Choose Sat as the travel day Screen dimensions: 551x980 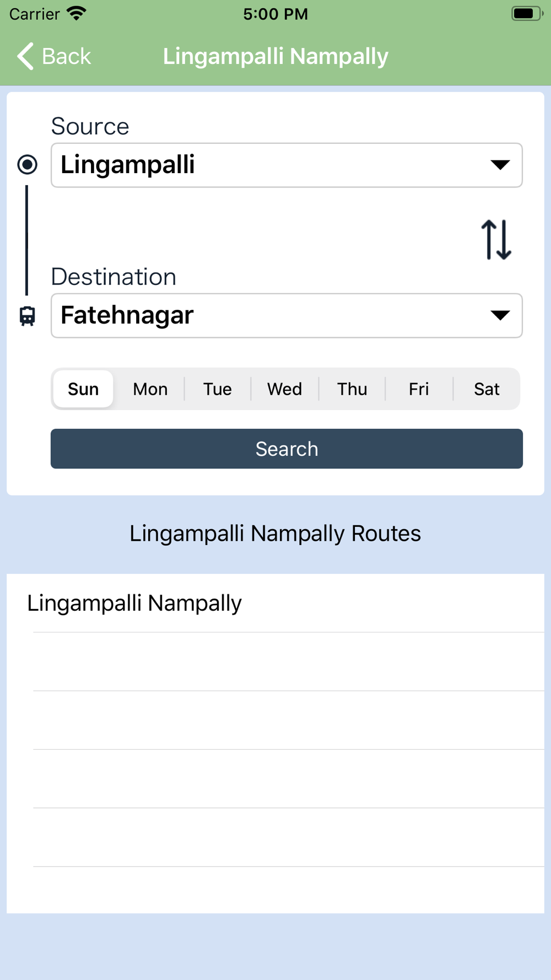coord(487,389)
